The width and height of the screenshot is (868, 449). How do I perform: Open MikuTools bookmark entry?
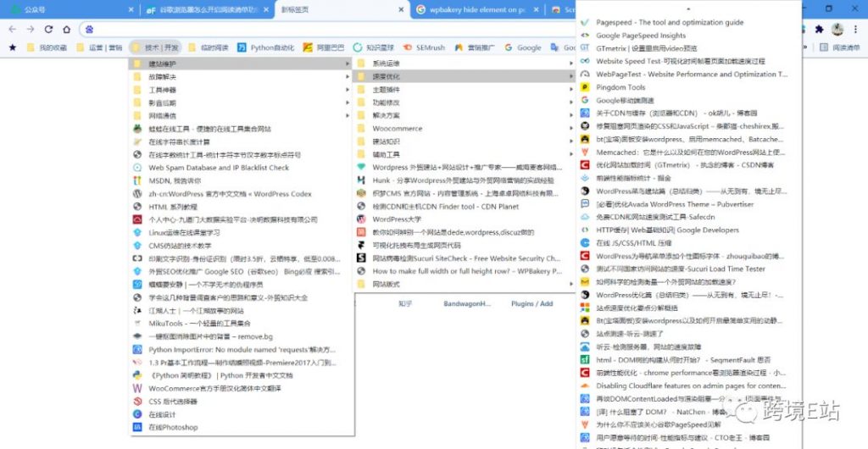pyautogui.click(x=242, y=324)
